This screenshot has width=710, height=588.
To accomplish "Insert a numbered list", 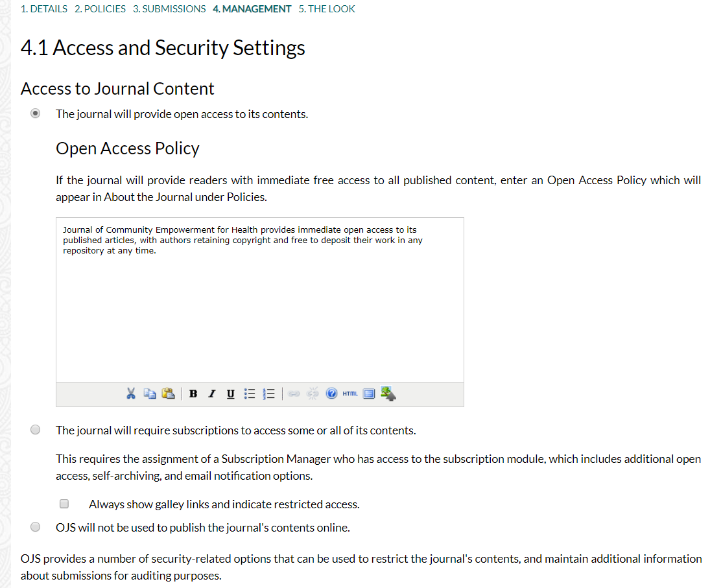I will point(268,394).
